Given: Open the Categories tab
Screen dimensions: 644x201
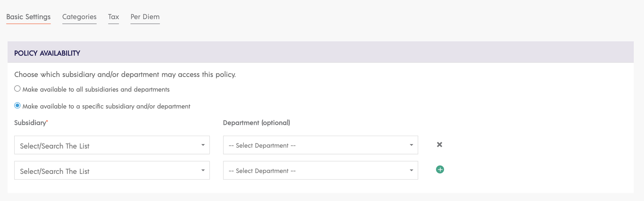Looking at the screenshot, I should click(x=79, y=17).
